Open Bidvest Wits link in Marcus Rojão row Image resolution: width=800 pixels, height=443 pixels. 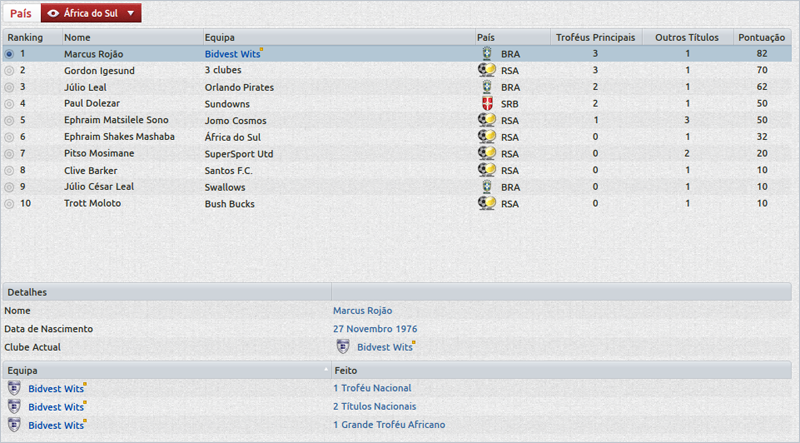pos(231,54)
